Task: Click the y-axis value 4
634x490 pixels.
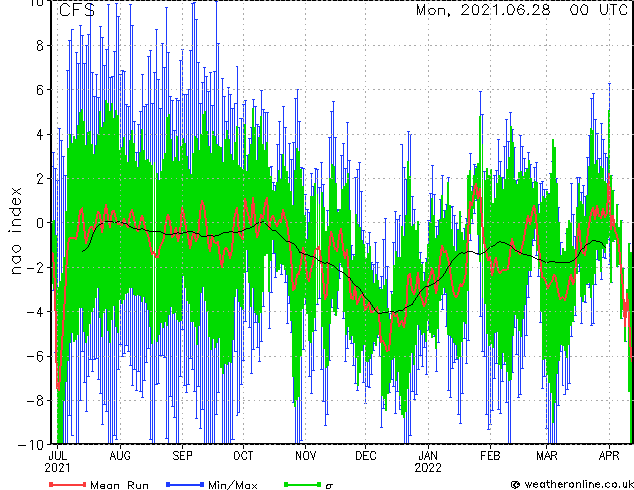Action: 40,135
